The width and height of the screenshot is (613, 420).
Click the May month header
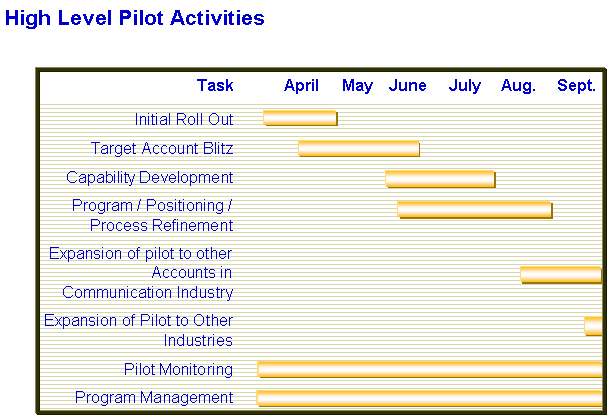(x=357, y=85)
